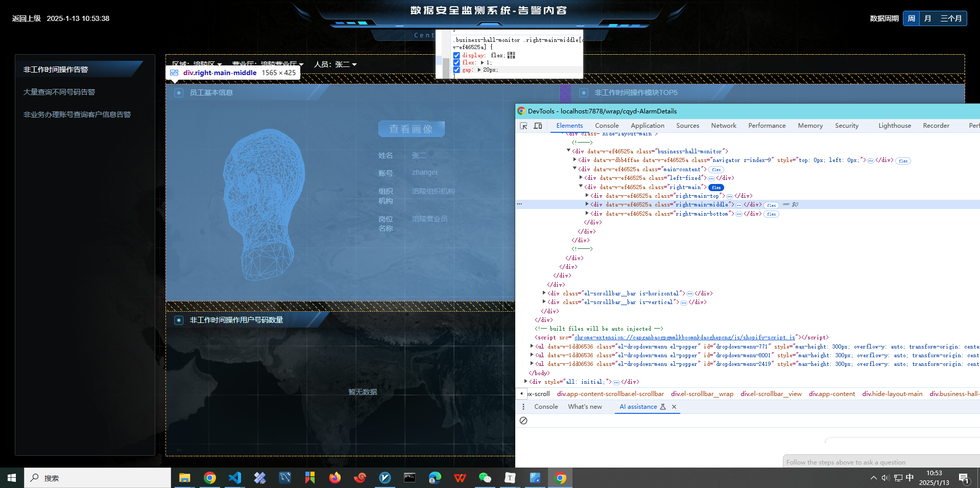
Task: Click the 查看画像 button
Action: [x=411, y=129]
